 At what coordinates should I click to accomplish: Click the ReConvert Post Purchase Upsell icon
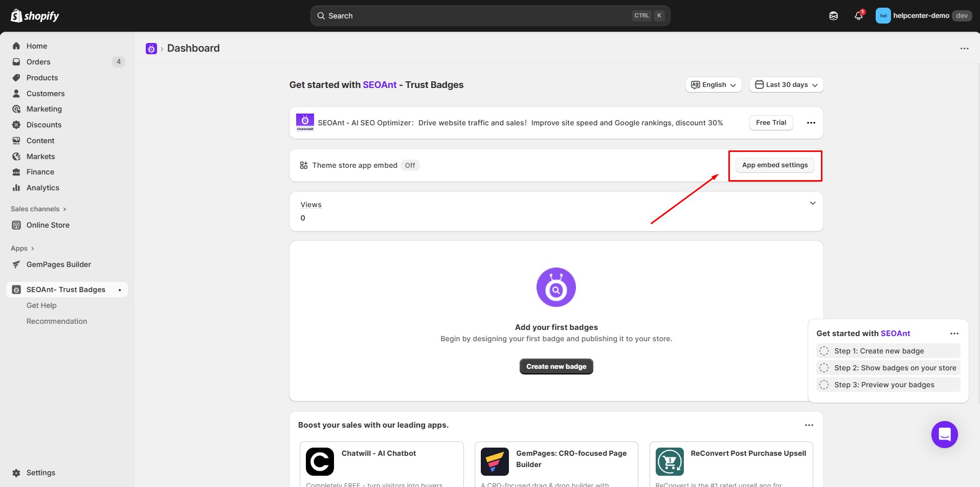[x=670, y=461]
